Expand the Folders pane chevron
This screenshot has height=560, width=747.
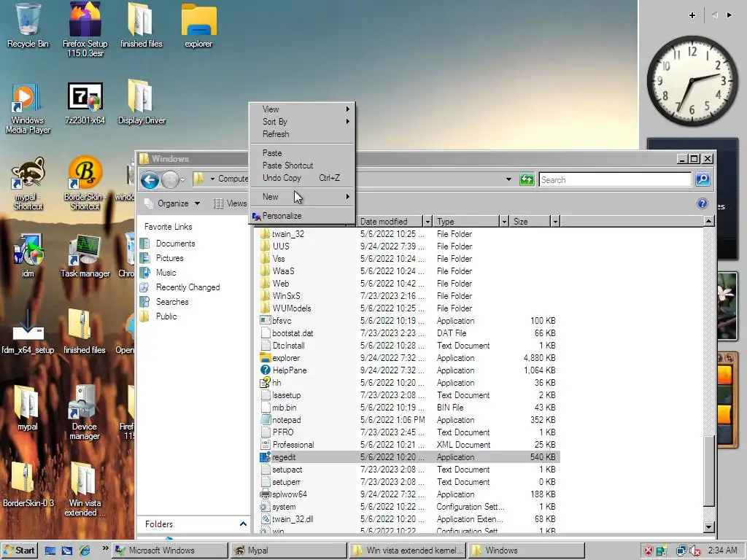(243, 524)
